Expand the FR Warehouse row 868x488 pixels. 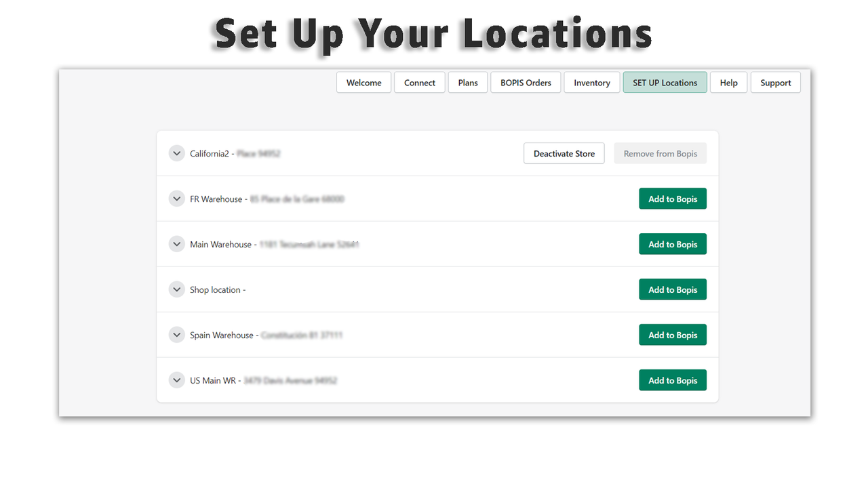click(176, 199)
